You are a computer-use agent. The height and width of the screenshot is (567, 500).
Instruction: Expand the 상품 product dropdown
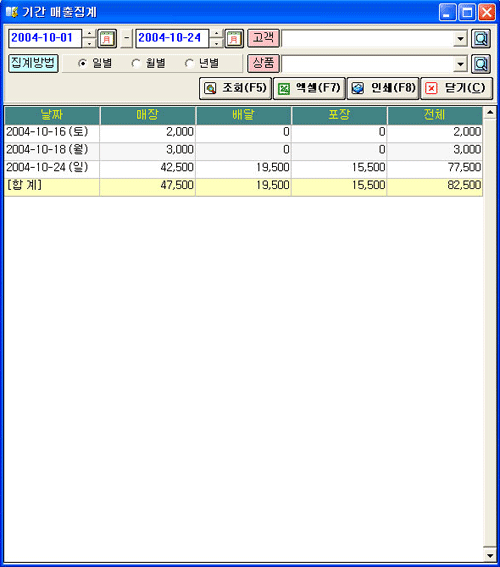click(460, 64)
